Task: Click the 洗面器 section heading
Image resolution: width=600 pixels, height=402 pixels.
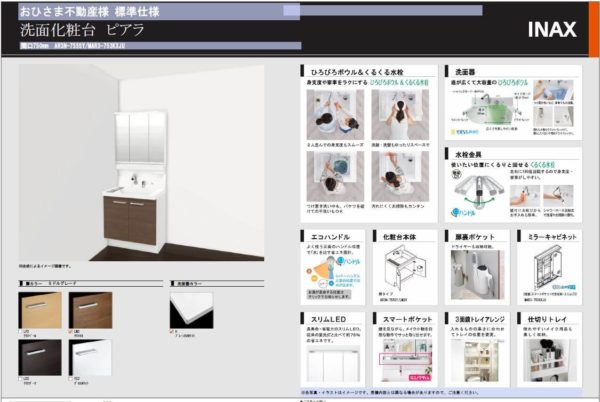Action: point(465,72)
